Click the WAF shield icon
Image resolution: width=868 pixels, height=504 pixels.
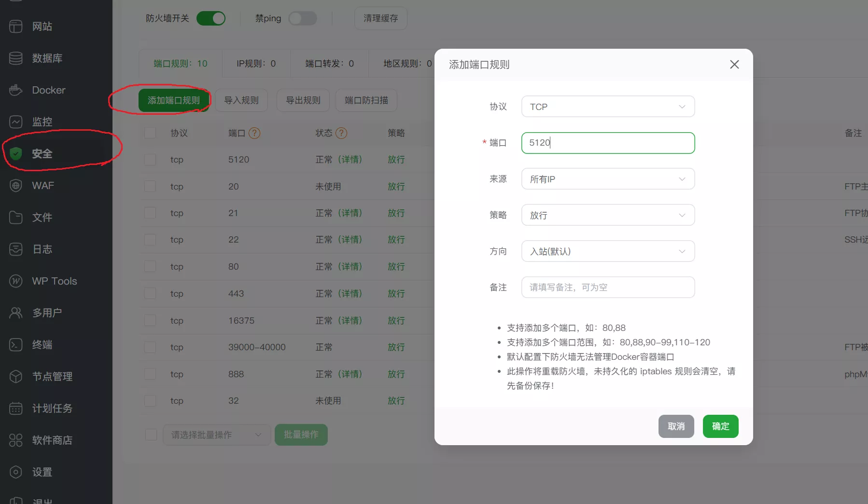coord(16,186)
